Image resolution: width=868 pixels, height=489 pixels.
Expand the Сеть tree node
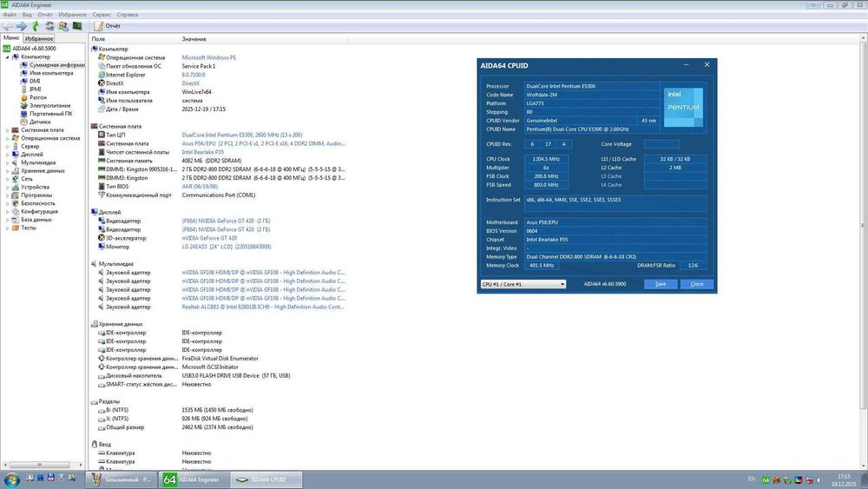[7, 179]
